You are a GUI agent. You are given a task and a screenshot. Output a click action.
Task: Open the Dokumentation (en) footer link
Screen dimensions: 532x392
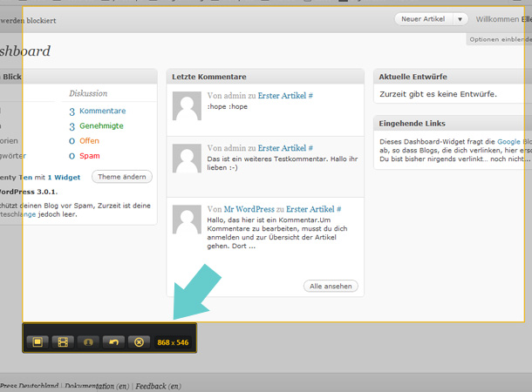(97, 386)
